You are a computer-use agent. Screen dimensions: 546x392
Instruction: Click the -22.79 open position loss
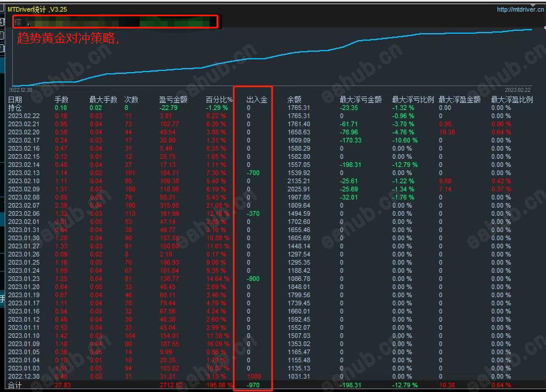[169, 108]
